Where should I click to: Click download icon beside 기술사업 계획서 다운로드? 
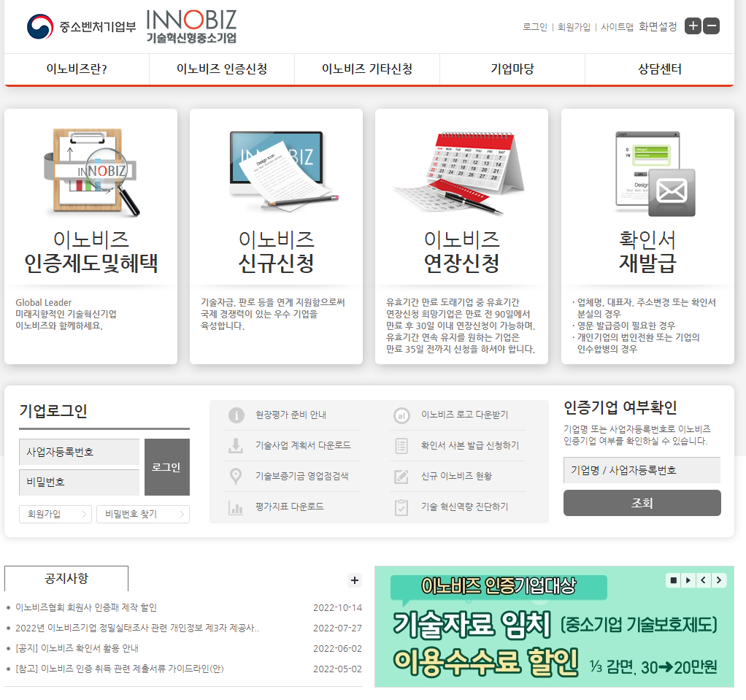click(x=236, y=445)
